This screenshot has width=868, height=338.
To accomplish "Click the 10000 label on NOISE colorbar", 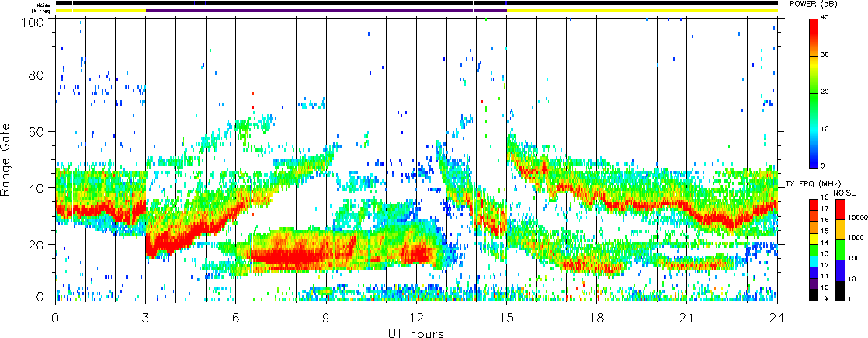I will [x=857, y=219].
